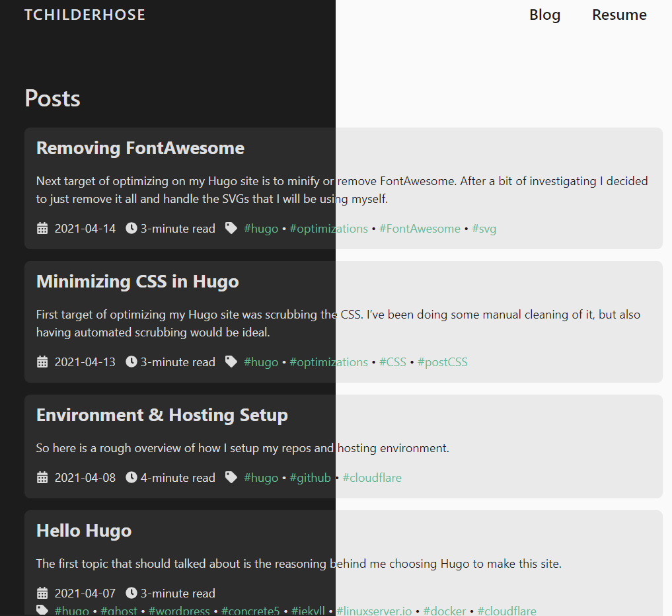
Task: Click calendar icon on Hello Hugo post
Action: click(42, 594)
